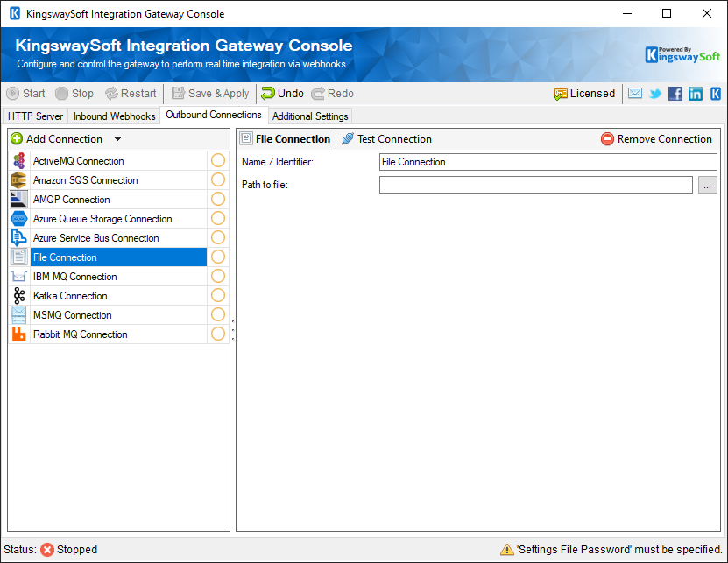Toggle status circle for MSMQ Connection
The width and height of the screenshot is (728, 563).
(218, 314)
